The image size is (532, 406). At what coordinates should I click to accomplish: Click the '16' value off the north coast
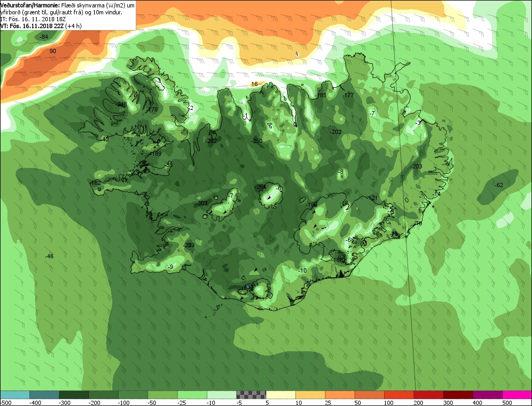(x=254, y=84)
